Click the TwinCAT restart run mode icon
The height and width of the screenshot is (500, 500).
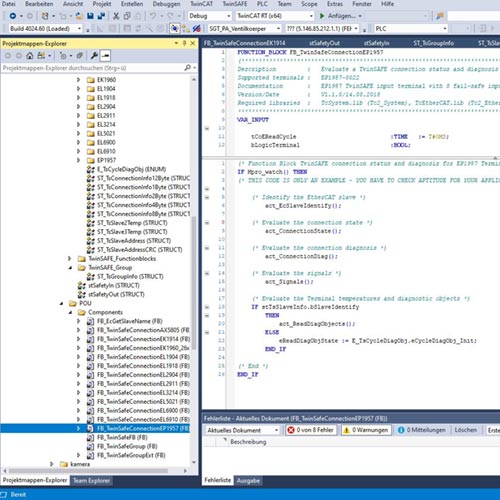[x=186, y=29]
